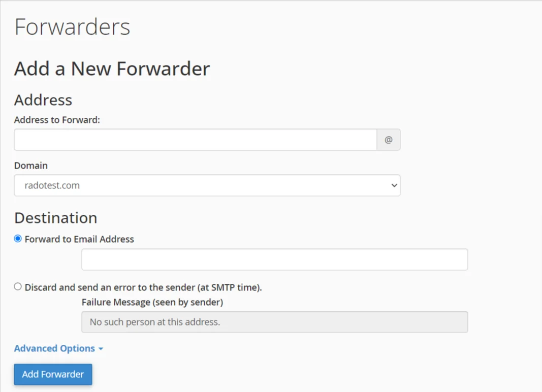Viewport: 542px width, 392px height.
Task: Click the destination email address input field
Action: 274,259
